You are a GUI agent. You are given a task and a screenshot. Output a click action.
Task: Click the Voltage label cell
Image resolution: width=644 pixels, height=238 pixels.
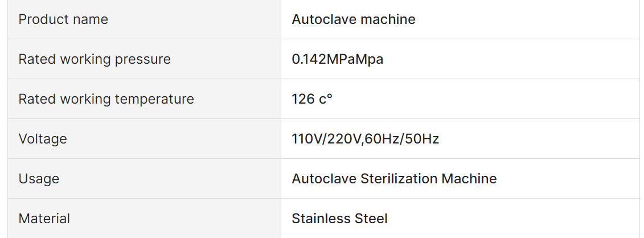(144, 139)
